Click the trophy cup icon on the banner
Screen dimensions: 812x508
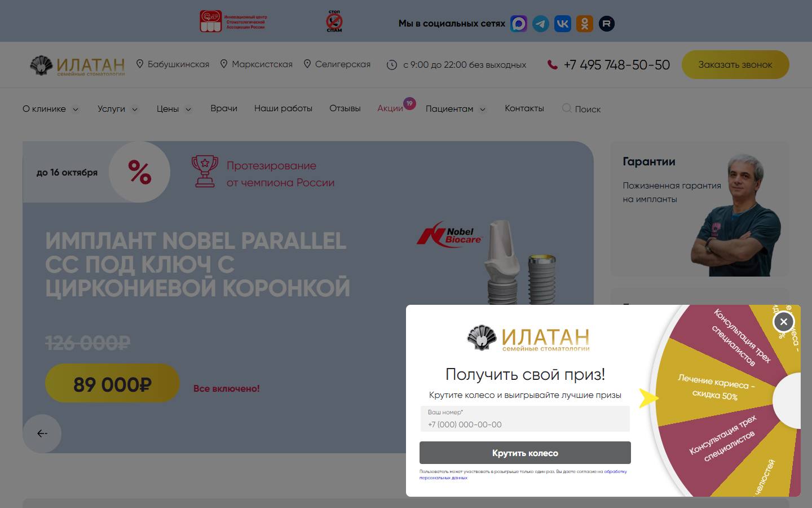pyautogui.click(x=205, y=171)
